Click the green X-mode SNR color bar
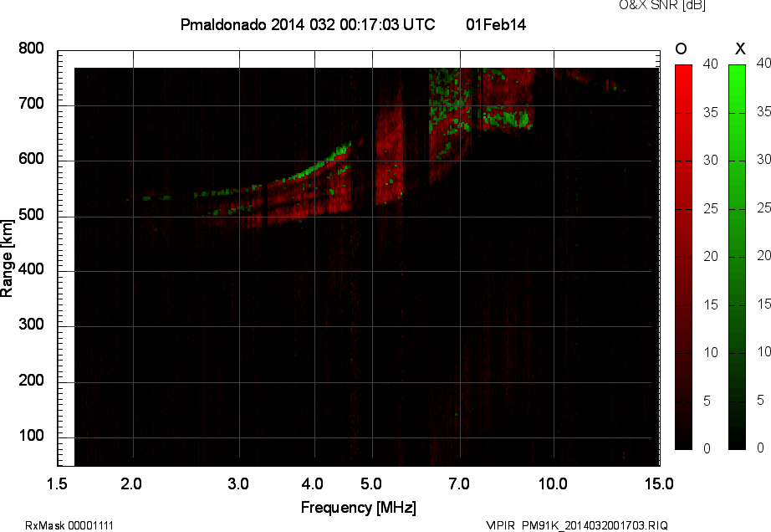The width and height of the screenshot is (771, 532). pos(737,257)
